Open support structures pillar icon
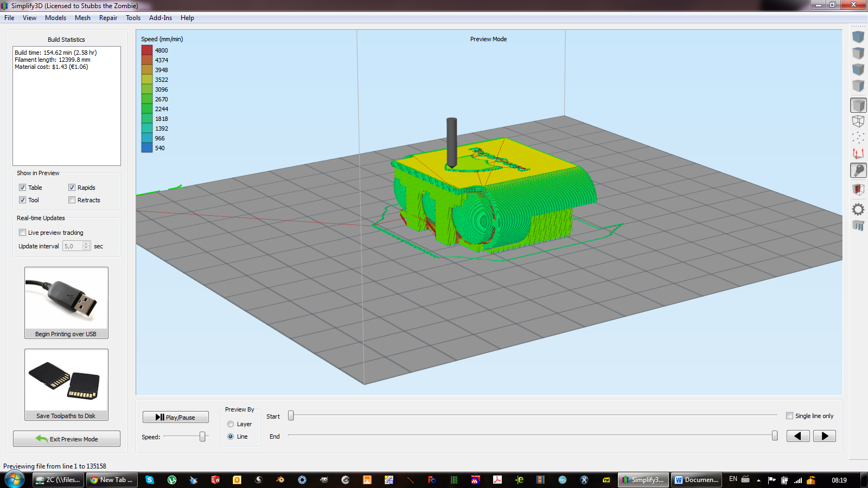 858,226
